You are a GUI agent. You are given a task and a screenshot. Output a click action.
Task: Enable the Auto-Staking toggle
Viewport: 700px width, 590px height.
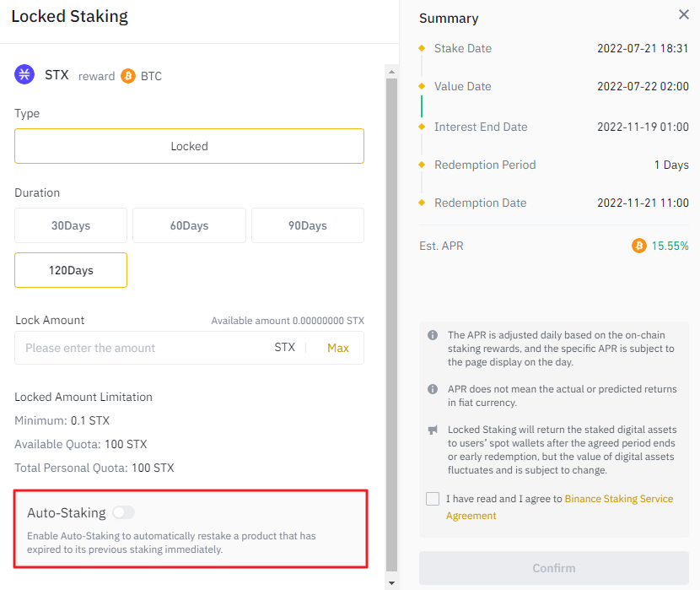[x=123, y=512]
